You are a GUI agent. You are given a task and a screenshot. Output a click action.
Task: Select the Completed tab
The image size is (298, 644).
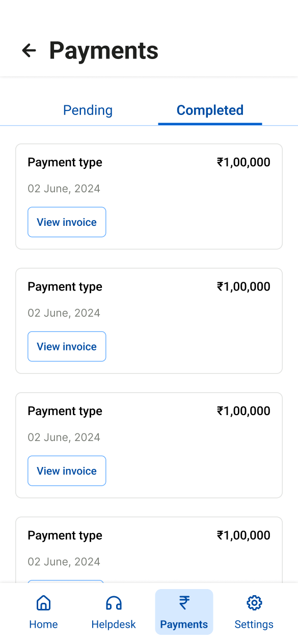210,110
